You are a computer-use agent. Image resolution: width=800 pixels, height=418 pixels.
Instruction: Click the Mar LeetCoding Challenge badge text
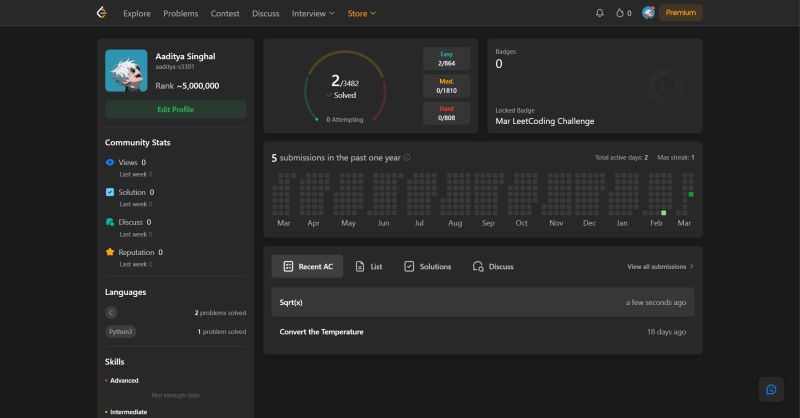click(544, 121)
